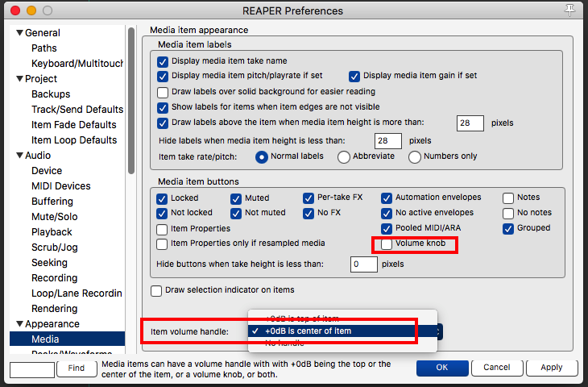Open Track/Send Defaults page

[x=77, y=109]
